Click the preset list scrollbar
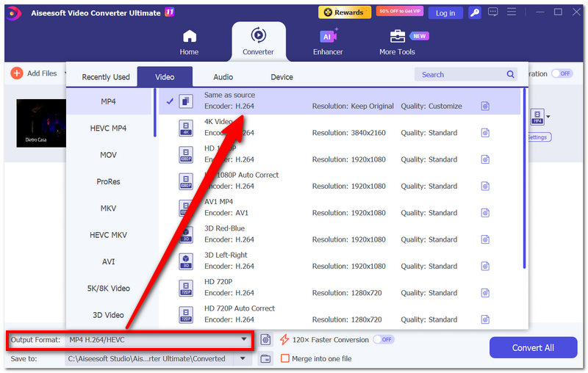This screenshot has width=588, height=373. (x=524, y=178)
